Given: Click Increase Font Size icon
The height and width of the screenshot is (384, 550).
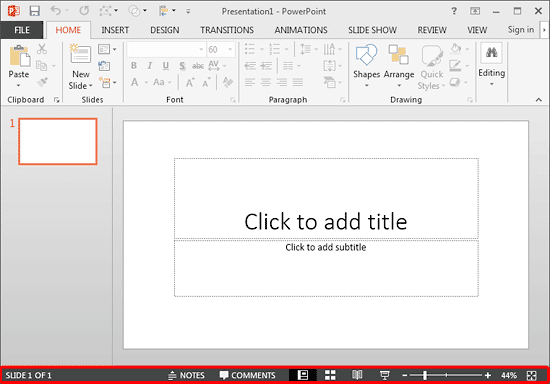Looking at the screenshot, I should 190,83.
